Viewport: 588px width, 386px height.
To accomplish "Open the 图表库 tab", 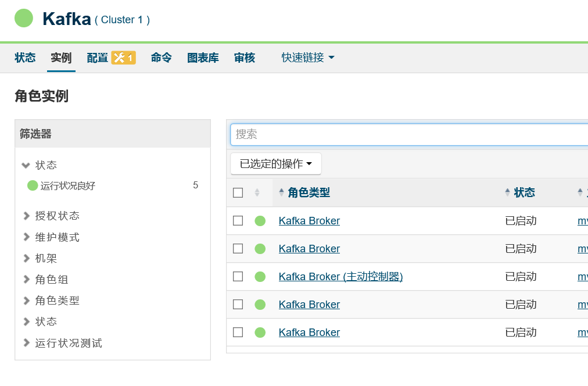I will click(203, 58).
